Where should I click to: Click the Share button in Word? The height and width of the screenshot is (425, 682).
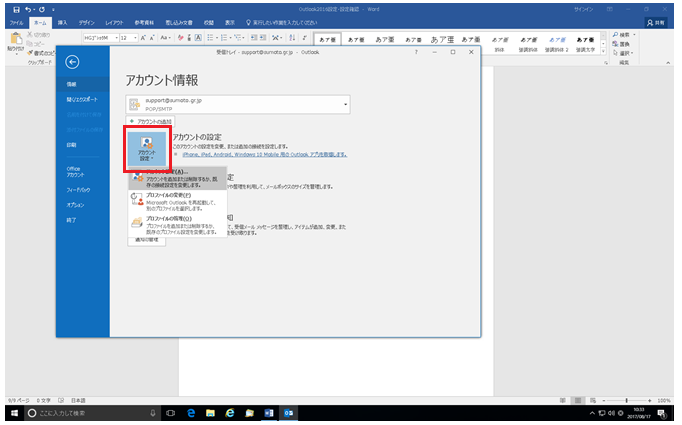point(655,23)
